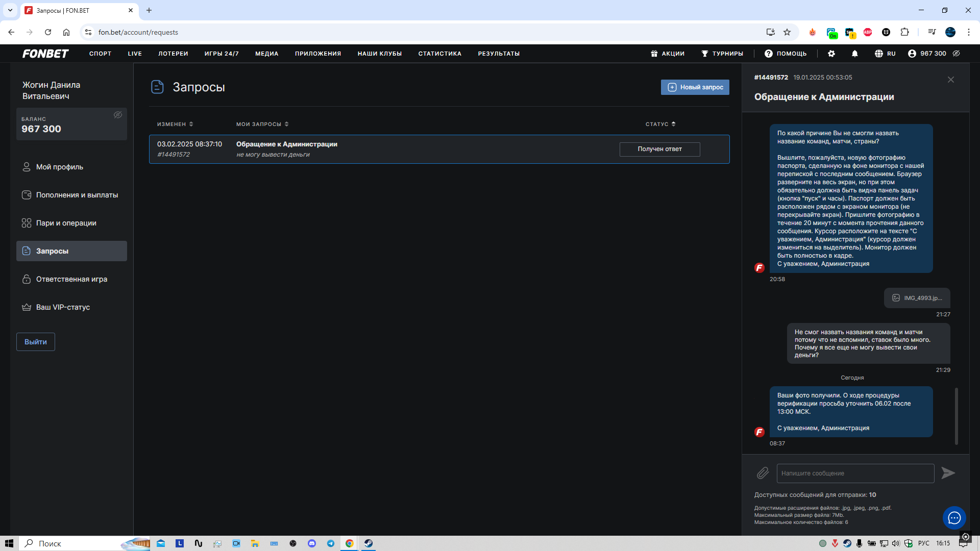Reload the page
This screenshot has height=551, width=980.
(x=48, y=32)
